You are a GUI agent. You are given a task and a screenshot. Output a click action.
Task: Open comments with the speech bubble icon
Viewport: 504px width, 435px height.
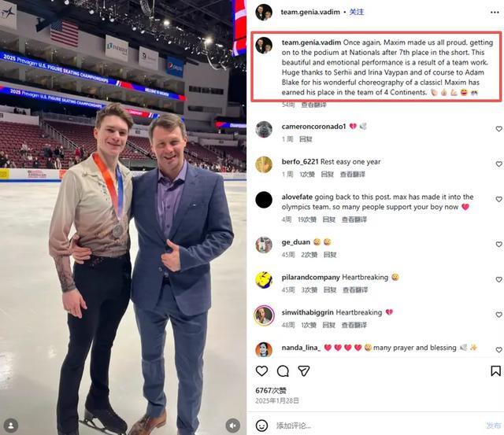tap(283, 371)
